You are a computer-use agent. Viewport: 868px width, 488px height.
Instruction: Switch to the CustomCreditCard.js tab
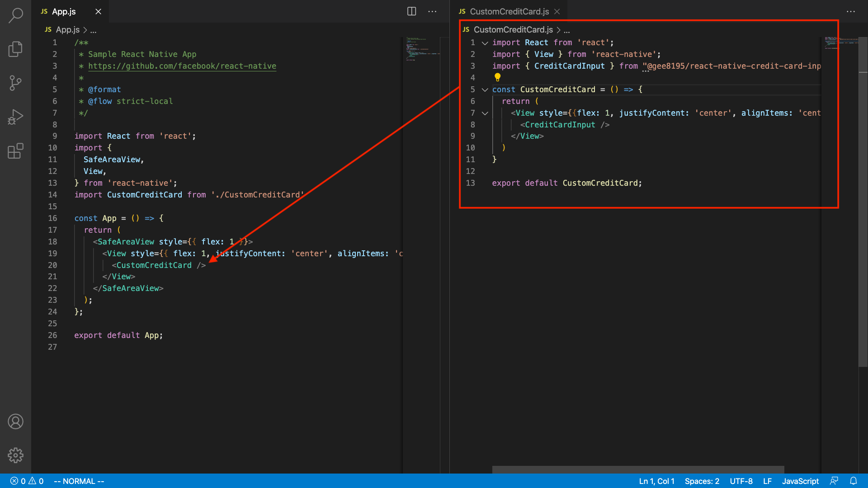pyautogui.click(x=509, y=11)
